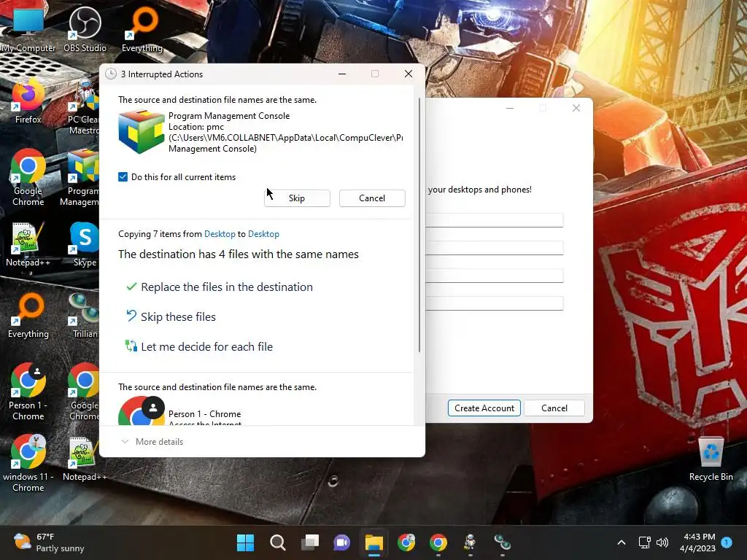747x560 pixels.
Task: Click the third input field in the account window
Action: [494, 275]
